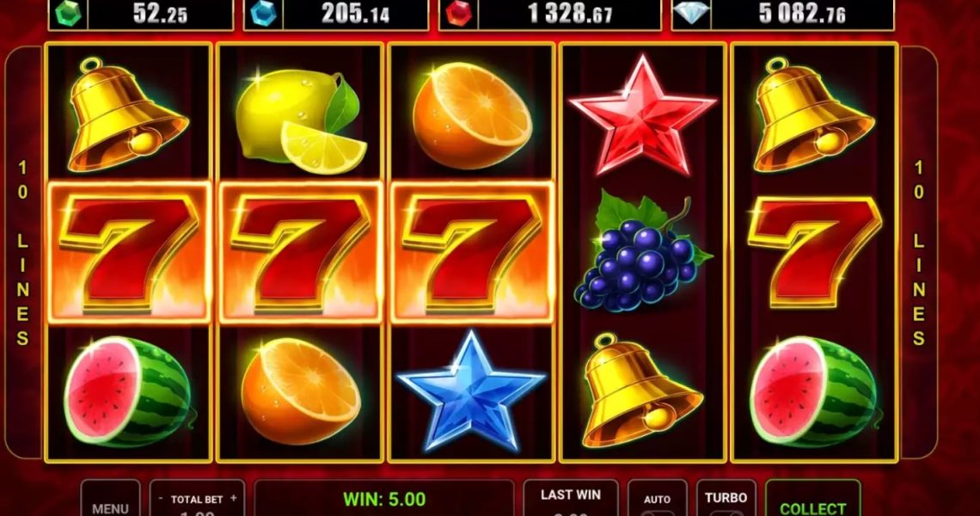Image resolution: width=980 pixels, height=516 pixels.
Task: Increase total bet with plus sign
Action: tap(233, 499)
